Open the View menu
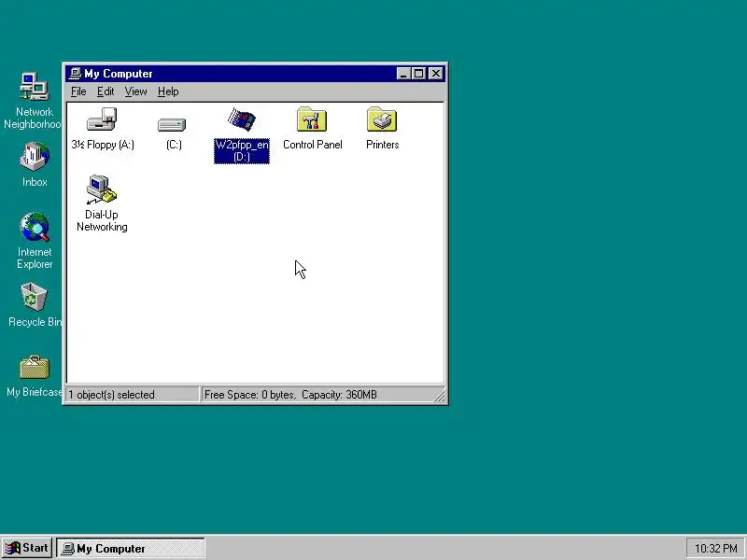 tap(135, 91)
